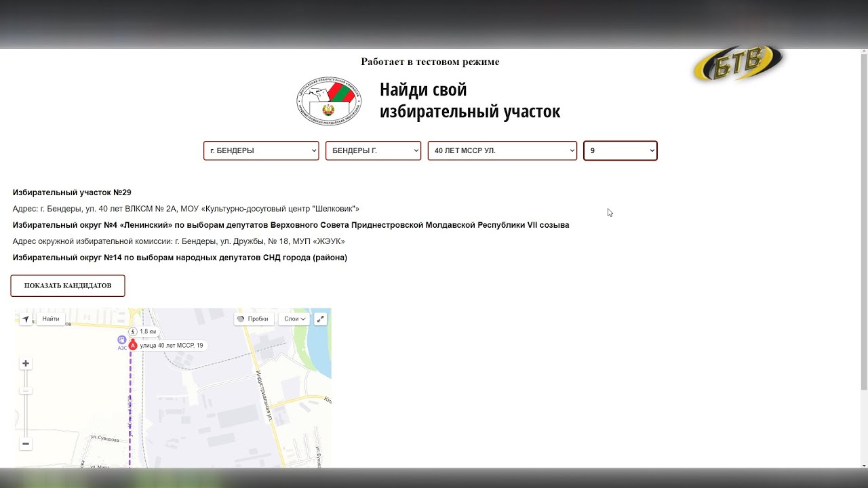Image resolution: width=868 pixels, height=488 pixels.
Task: Zoom in the map with plus button
Action: [x=26, y=363]
